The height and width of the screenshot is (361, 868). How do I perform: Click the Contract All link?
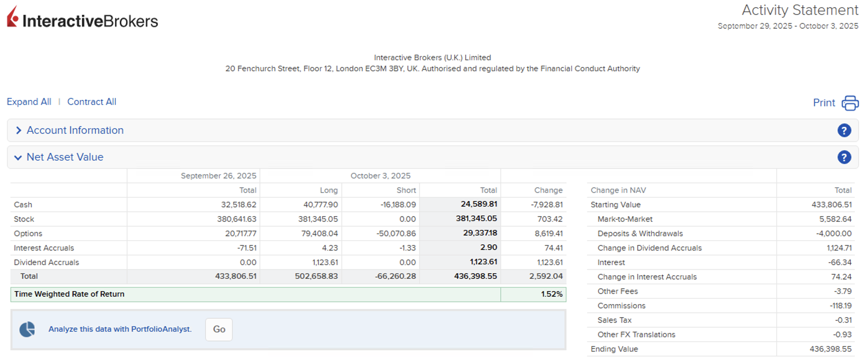(92, 102)
